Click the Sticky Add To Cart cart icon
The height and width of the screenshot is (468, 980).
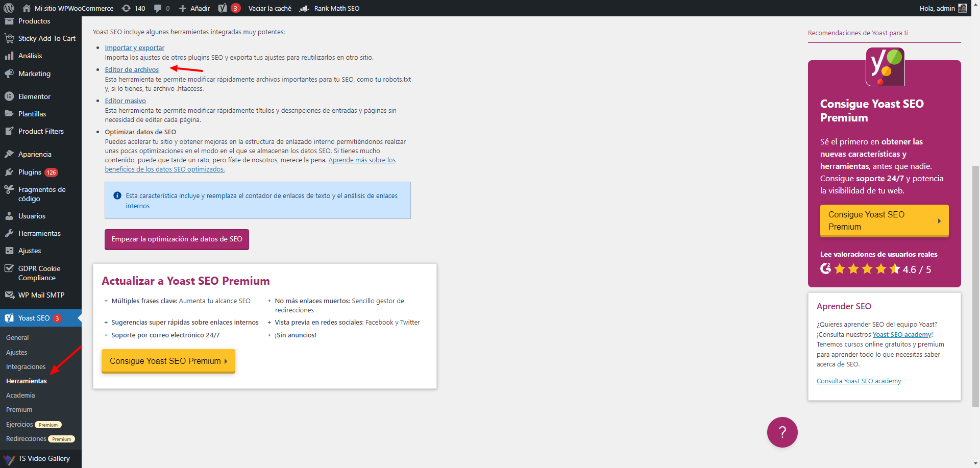(x=9, y=38)
